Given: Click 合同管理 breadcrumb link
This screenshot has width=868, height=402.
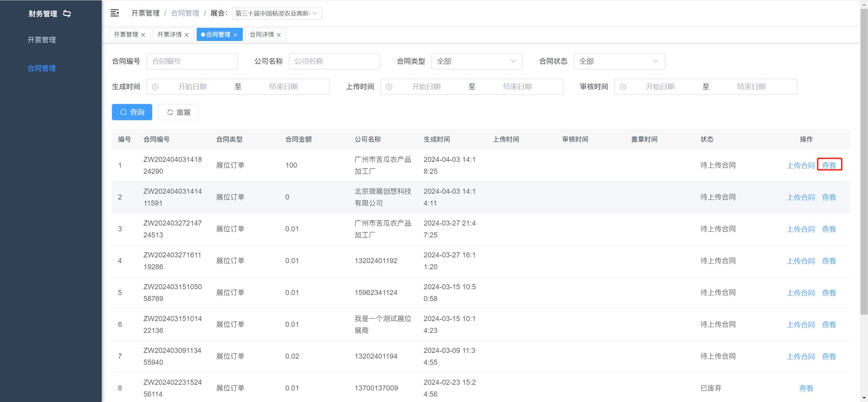Looking at the screenshot, I should coord(185,13).
